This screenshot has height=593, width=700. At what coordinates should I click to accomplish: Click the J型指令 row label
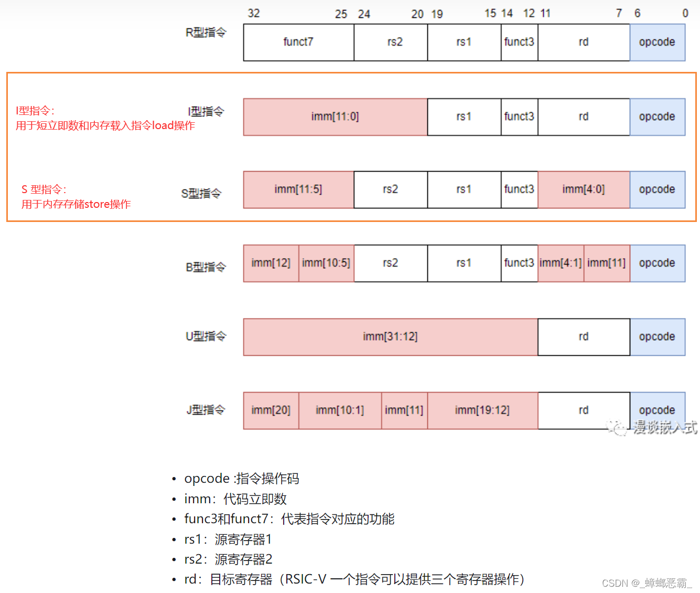click(x=206, y=410)
